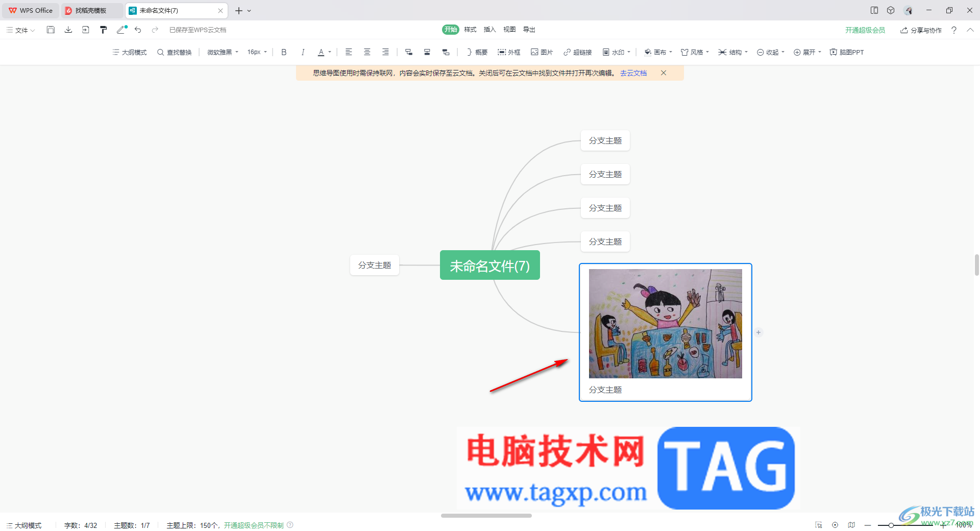
Task: Activate the format painter icon
Action: pos(104,30)
